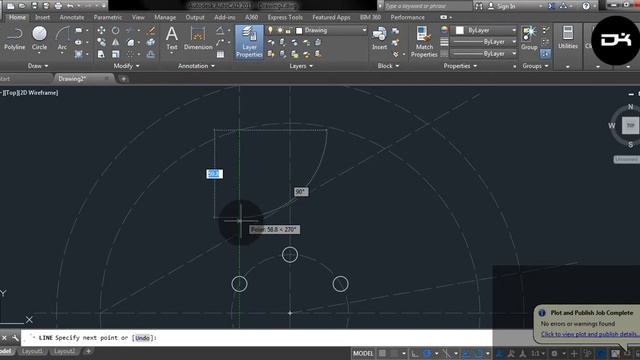Viewport: 640px width, 360px height.
Task: Close the command line with X
Action: [4, 338]
